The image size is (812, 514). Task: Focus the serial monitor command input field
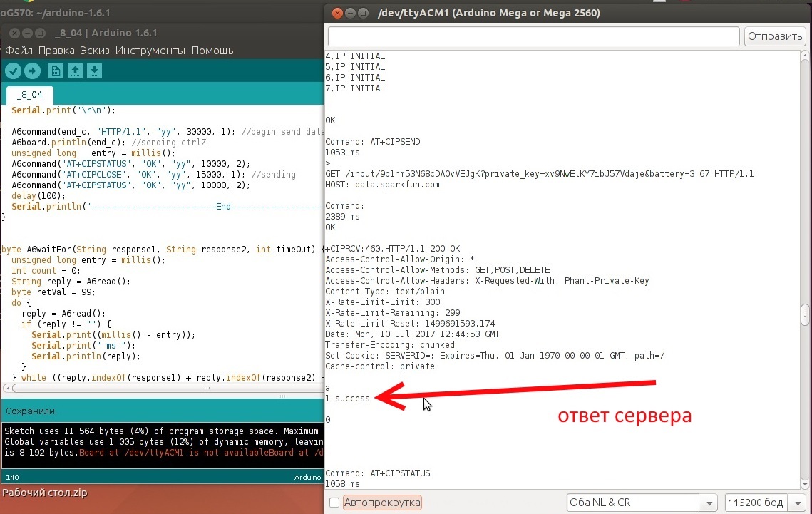tap(533, 36)
